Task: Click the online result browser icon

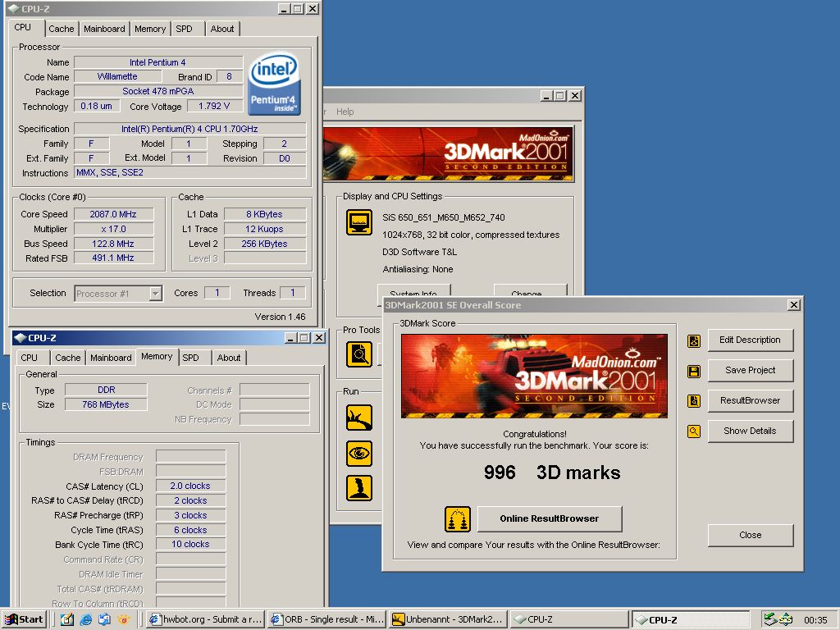Action: pos(458,519)
